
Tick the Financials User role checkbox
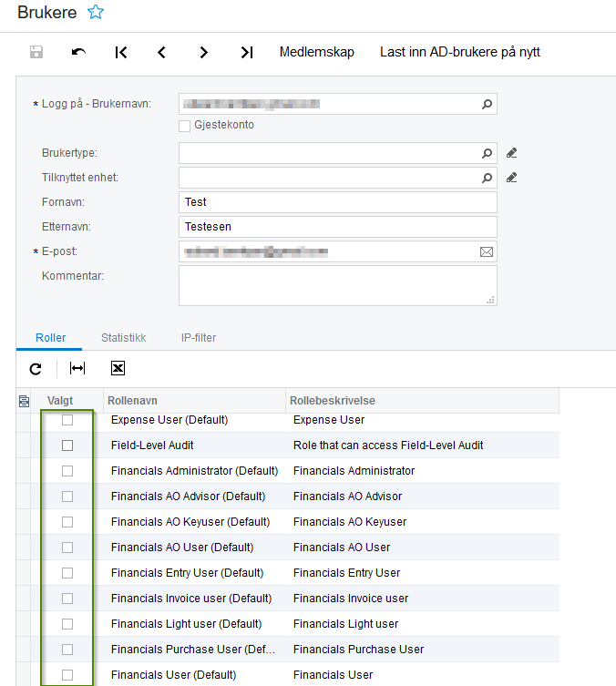pos(67,675)
